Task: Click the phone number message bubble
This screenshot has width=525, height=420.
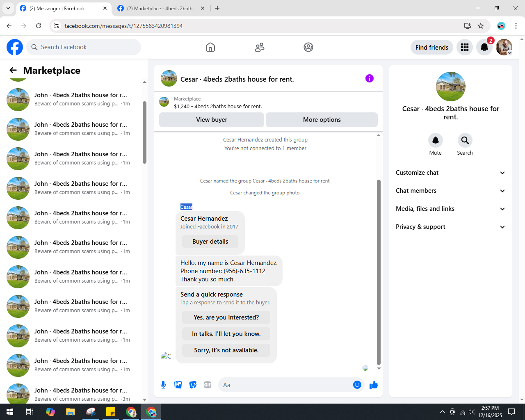Action: coord(229,271)
